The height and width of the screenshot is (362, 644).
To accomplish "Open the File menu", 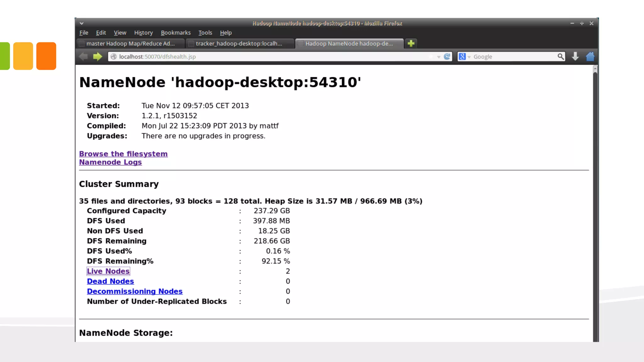I will click(x=84, y=33).
